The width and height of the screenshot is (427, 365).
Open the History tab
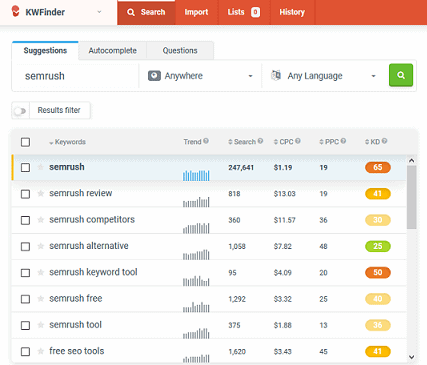pyautogui.click(x=292, y=12)
